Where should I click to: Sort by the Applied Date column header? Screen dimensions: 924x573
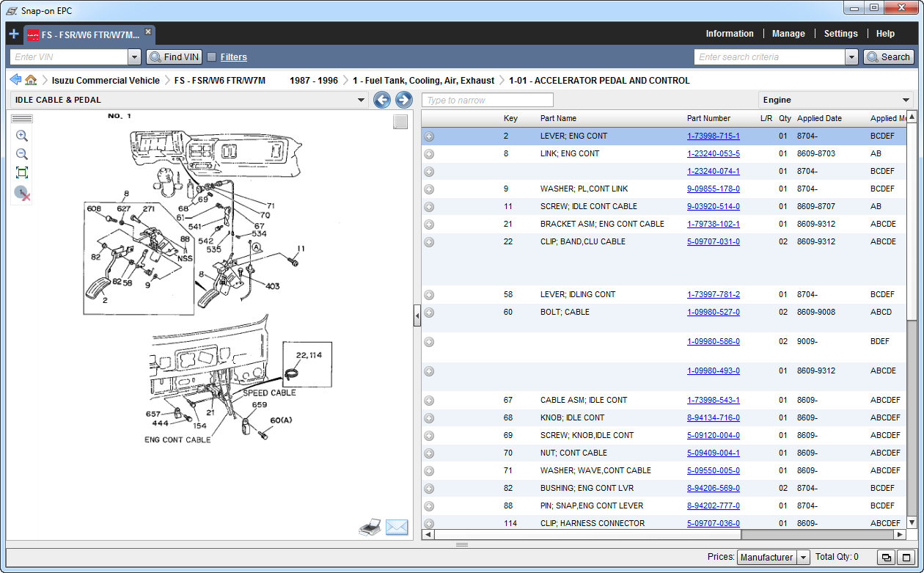819,118
